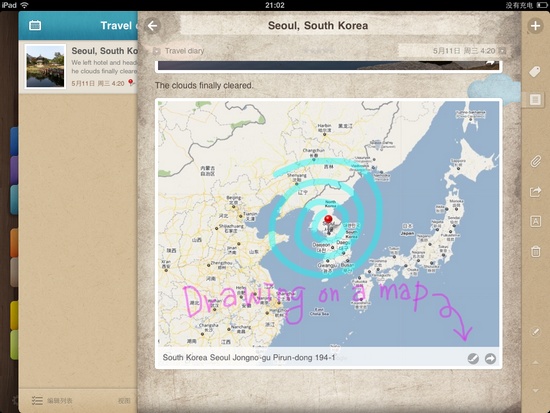The image size is (550, 413).
Task: Add a new entry with plus icon
Action: click(535, 26)
